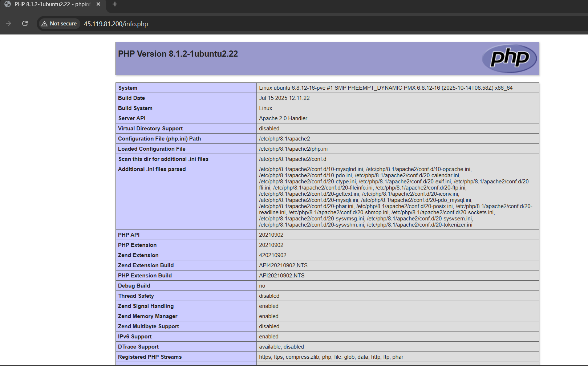Click the PHP logo image
The image size is (588, 366).
coord(509,58)
